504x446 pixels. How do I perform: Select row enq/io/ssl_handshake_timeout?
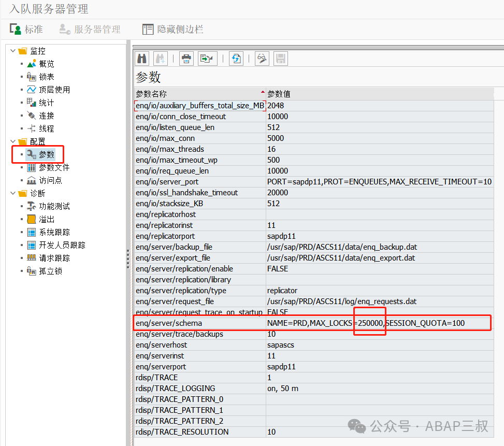(314, 193)
